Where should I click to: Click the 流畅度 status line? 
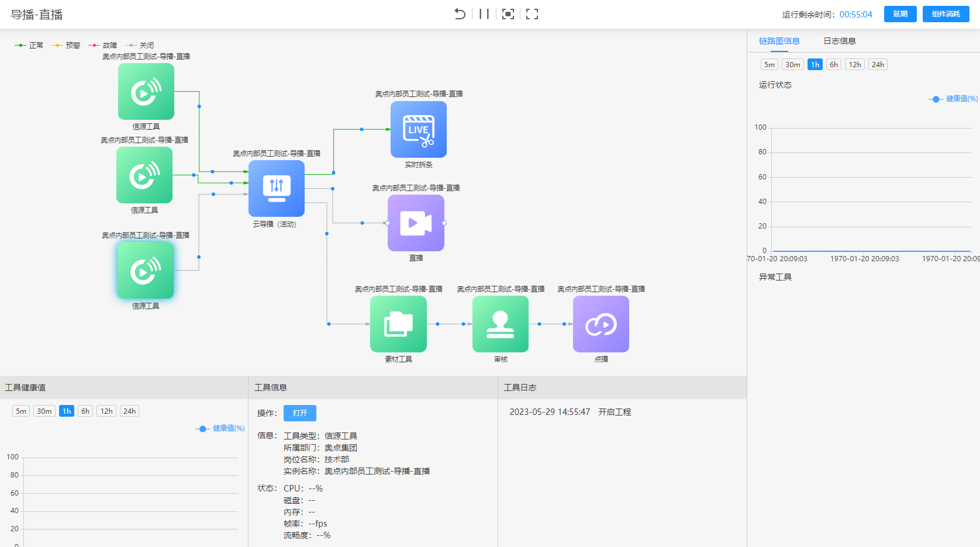point(307,535)
